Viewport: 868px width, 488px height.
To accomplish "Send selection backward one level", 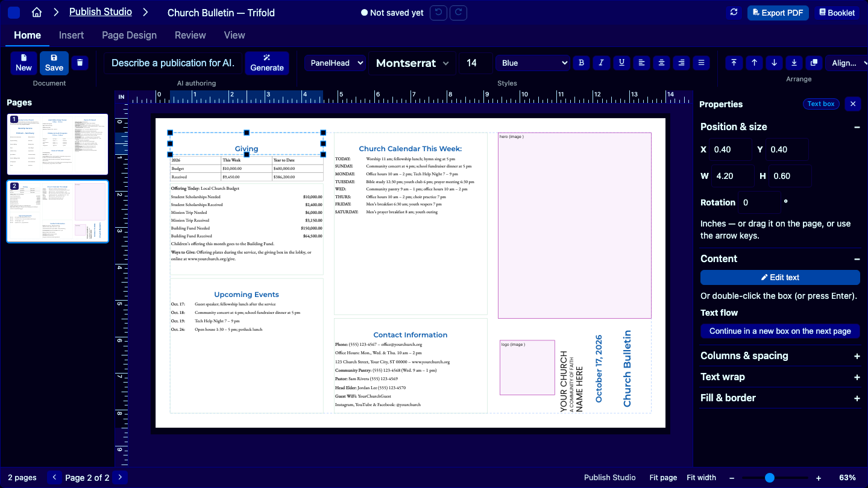I will click(774, 63).
